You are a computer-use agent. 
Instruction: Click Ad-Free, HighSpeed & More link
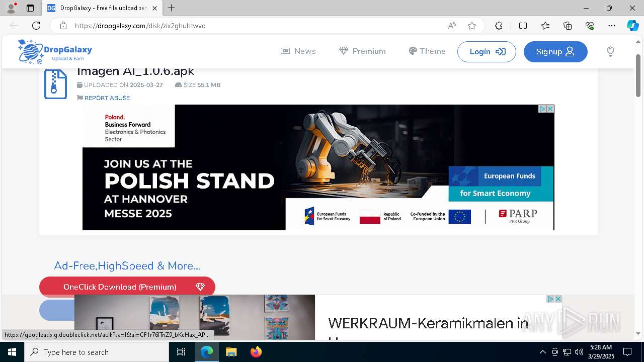(x=127, y=266)
